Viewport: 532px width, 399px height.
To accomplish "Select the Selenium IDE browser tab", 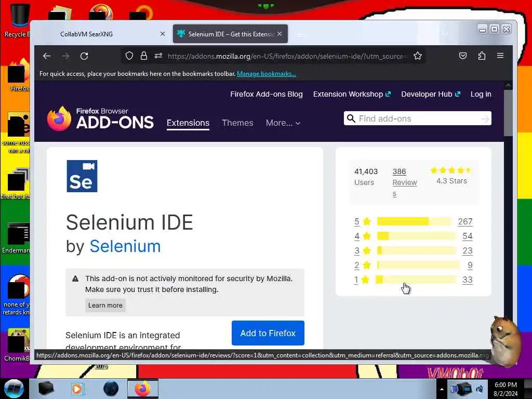I will tap(230, 34).
